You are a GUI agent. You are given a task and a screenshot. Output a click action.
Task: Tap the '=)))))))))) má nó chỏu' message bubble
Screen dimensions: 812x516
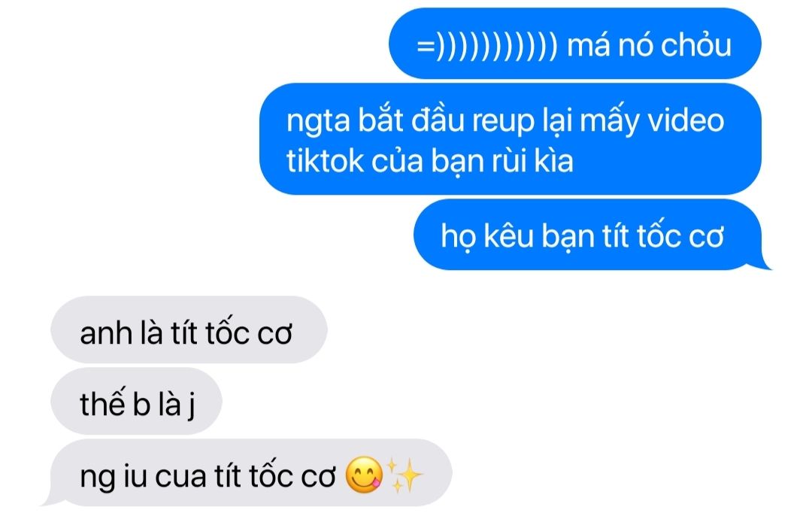pos(575,44)
